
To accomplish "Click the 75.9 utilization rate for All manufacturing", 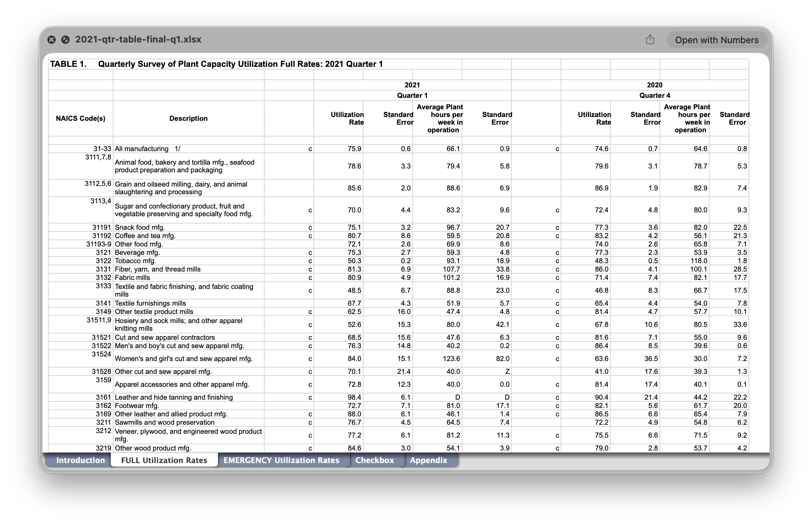I will (338, 149).
